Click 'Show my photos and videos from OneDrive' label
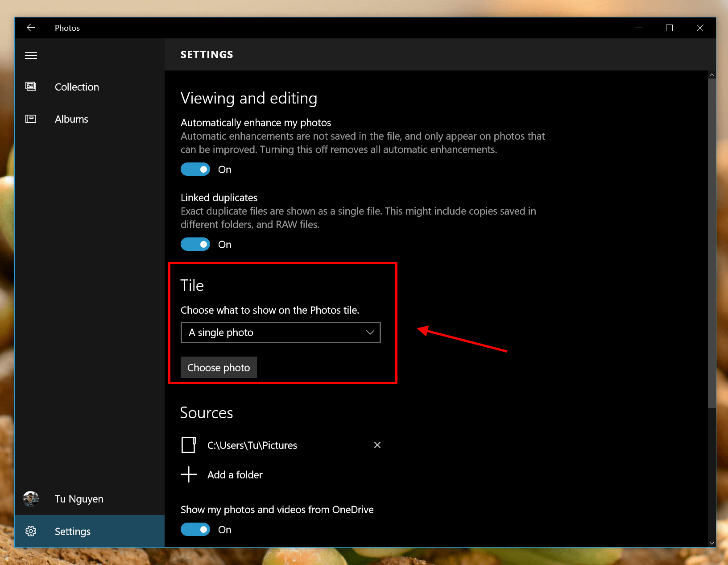 point(277,510)
